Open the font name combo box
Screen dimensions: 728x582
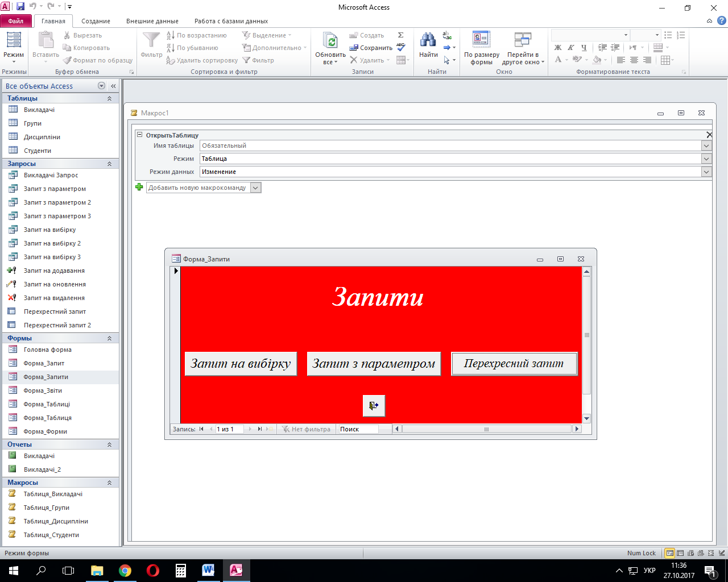(x=590, y=35)
